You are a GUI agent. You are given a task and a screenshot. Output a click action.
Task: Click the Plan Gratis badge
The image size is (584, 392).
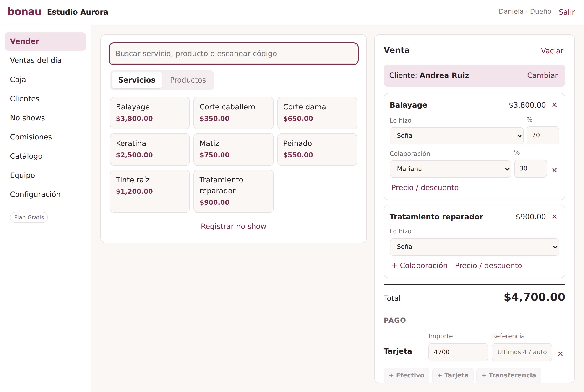click(x=29, y=217)
